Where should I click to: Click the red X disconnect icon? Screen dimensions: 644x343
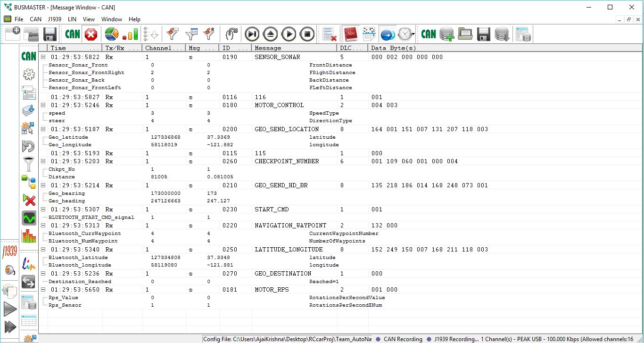click(91, 34)
